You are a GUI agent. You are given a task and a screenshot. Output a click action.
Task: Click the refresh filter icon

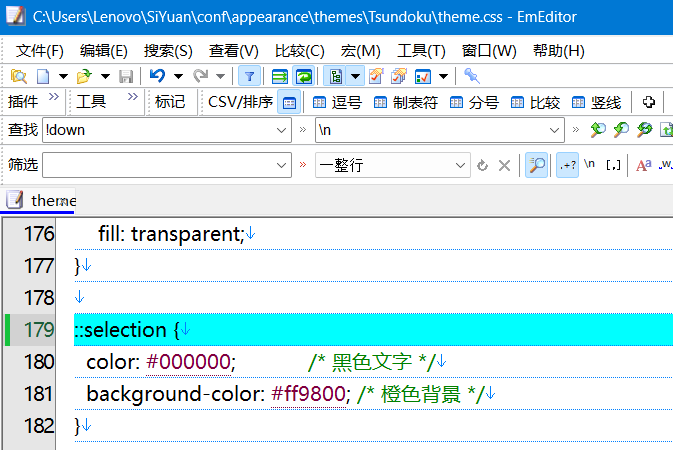[x=483, y=166]
